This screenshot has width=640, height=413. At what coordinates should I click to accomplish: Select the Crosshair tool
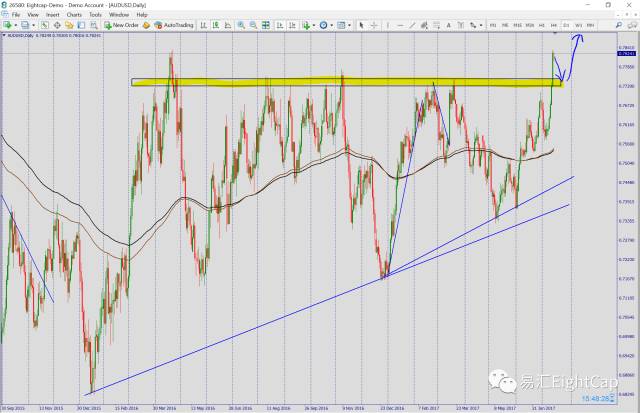point(373,25)
